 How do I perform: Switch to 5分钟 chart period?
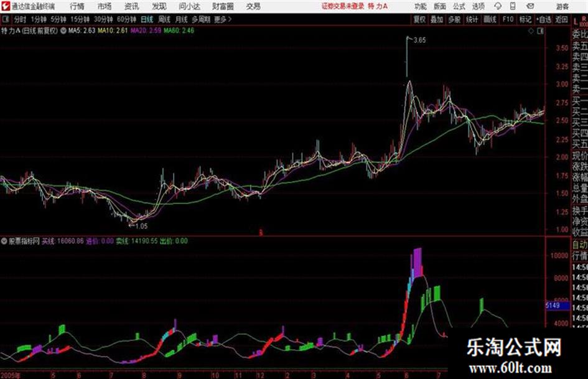[x=58, y=19]
